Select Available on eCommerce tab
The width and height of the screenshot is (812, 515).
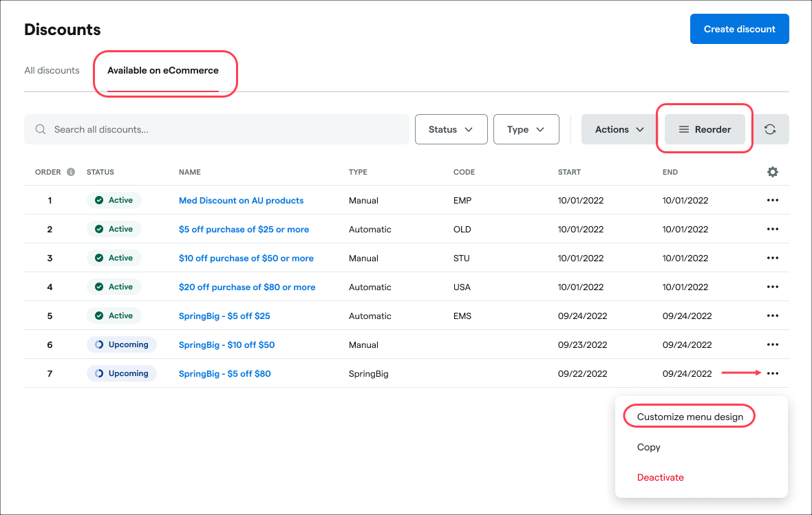tap(162, 70)
